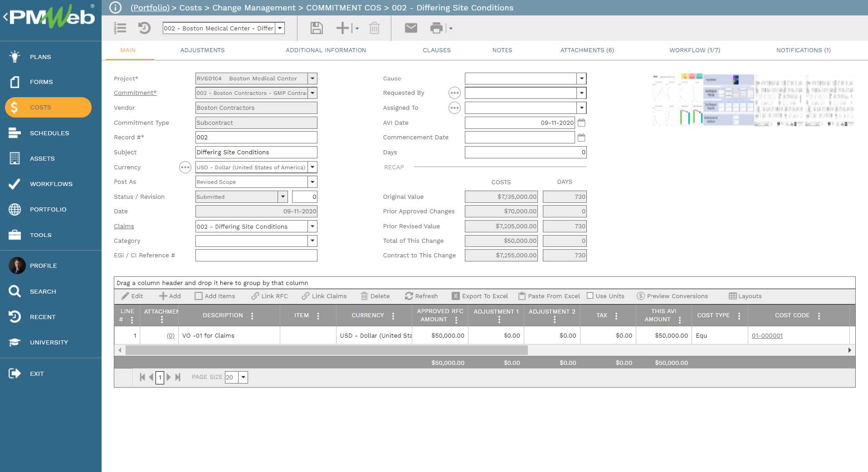Expand the Page Size dropdown
The image size is (868, 472).
(x=243, y=377)
